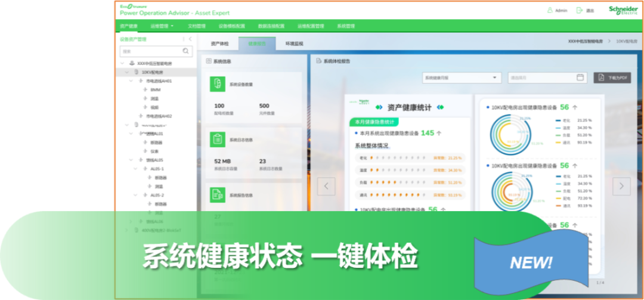Screen dimensions: 644x300
Task: Select the 视频 tree item
Action: (x=154, y=107)
